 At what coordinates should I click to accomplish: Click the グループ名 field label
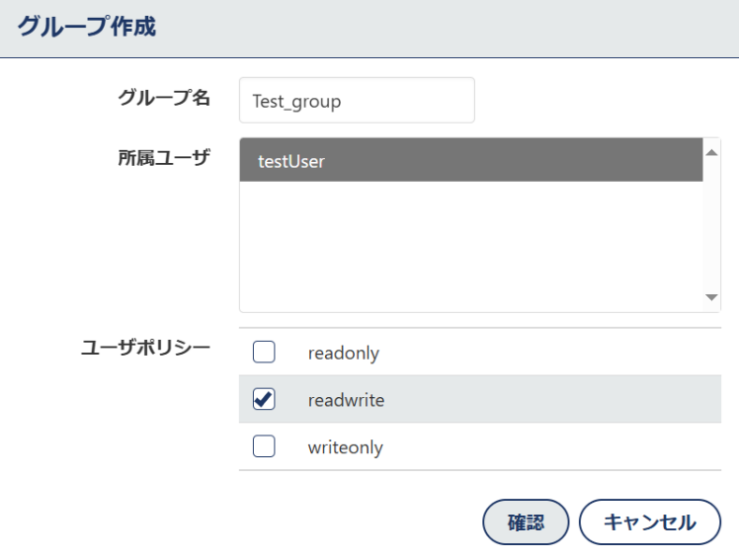[x=164, y=98]
